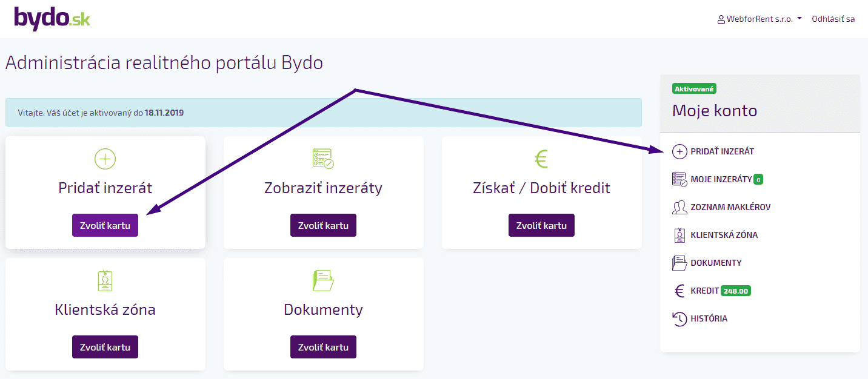Click Zvoliť kartu under Klientská zóna
This screenshot has width=868, height=379.
[105, 346]
